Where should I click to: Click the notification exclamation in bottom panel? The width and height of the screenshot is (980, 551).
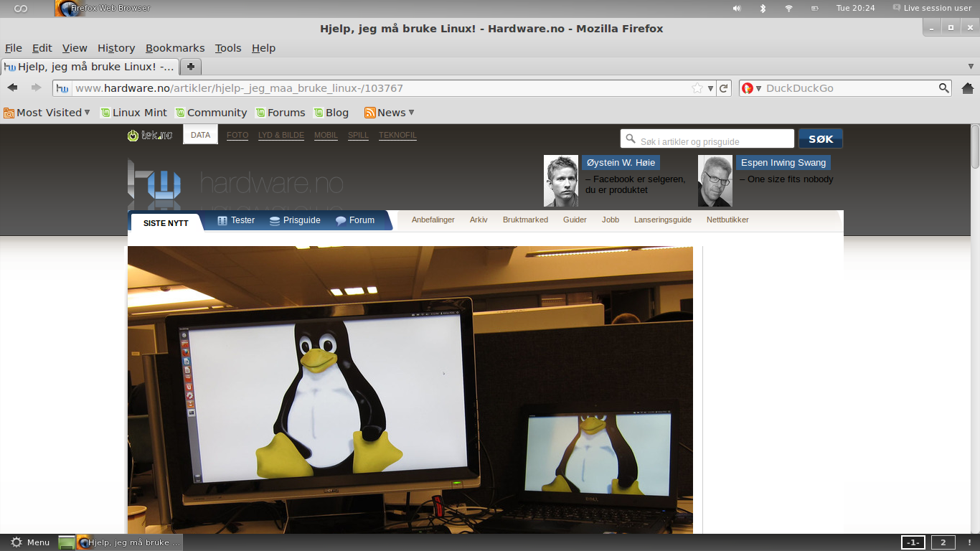click(969, 542)
